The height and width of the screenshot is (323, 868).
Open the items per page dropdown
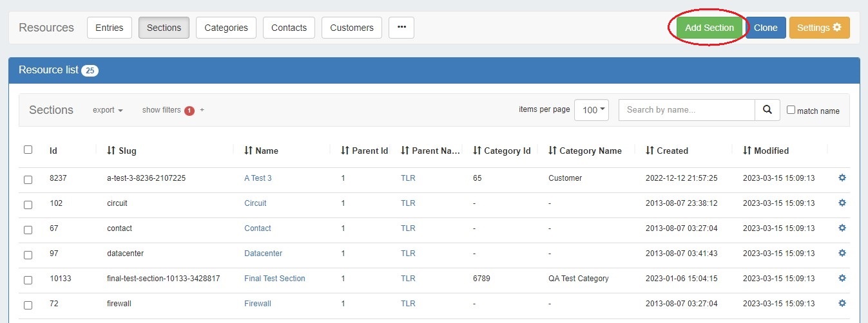click(x=591, y=110)
